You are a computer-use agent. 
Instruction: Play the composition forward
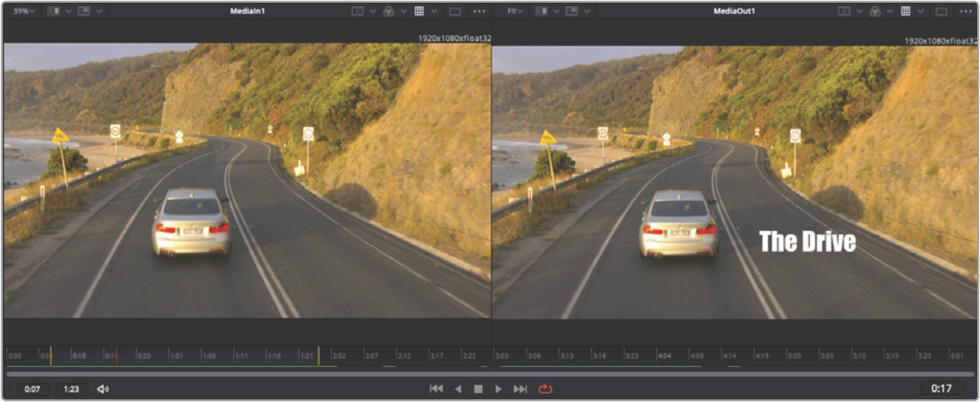point(498,389)
